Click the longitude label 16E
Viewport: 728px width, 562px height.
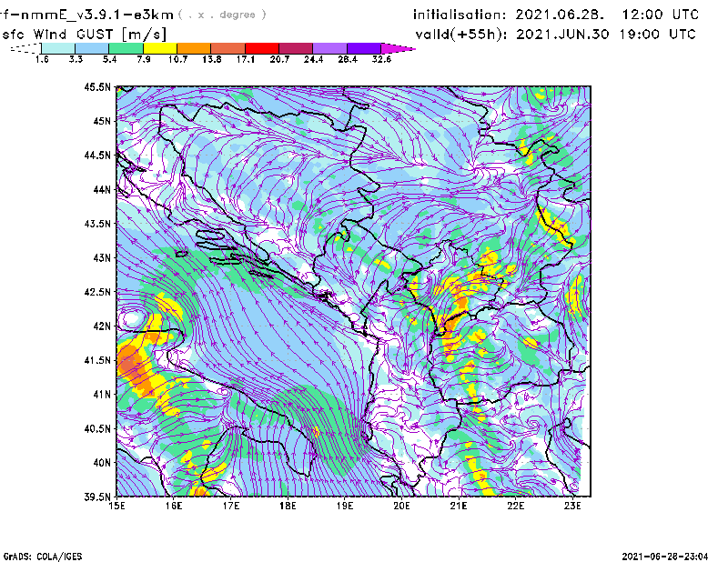(x=174, y=506)
